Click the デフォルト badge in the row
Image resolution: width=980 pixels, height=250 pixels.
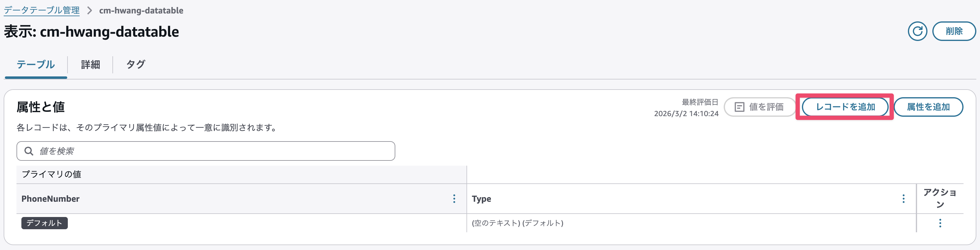coord(45,223)
